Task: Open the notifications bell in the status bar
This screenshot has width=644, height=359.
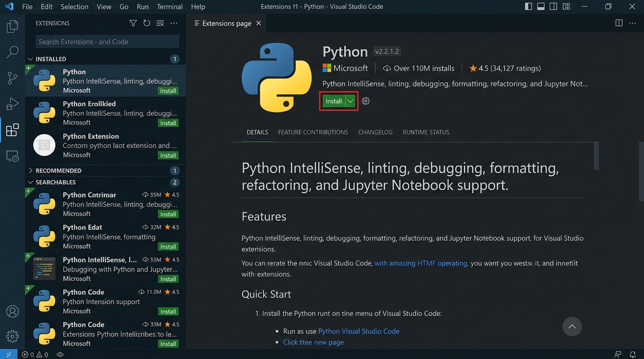Action: 633,354
